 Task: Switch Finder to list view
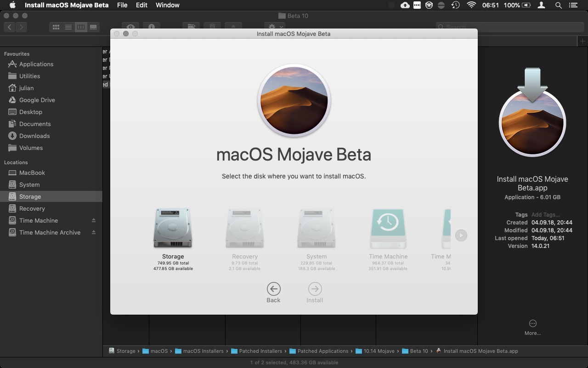coord(68,27)
